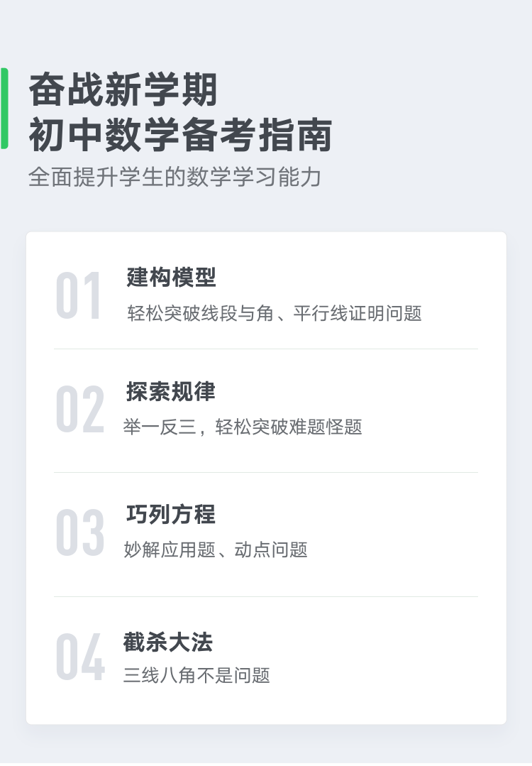Open the 建构模型 section heading
The height and width of the screenshot is (766, 532).
click(172, 278)
